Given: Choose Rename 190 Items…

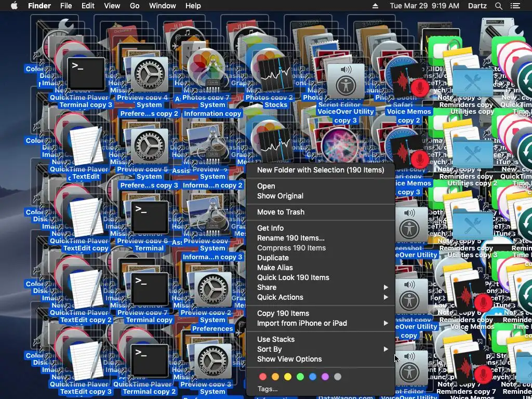Looking at the screenshot, I should [x=321, y=238].
